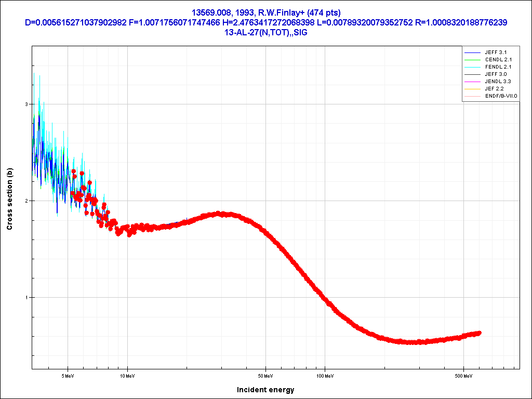
Task: Select the "JEFF 3.0" legend label
Action: pos(495,74)
